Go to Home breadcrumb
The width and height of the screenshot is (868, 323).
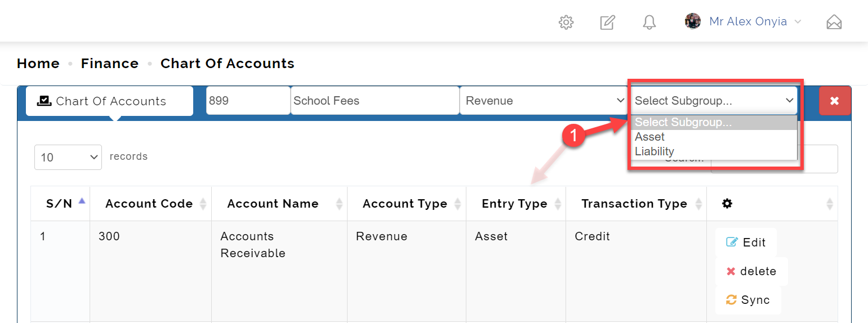(x=38, y=64)
